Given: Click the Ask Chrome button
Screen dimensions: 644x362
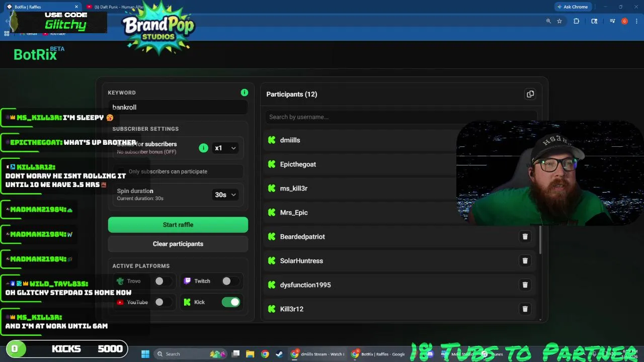Looking at the screenshot, I should tap(573, 7).
